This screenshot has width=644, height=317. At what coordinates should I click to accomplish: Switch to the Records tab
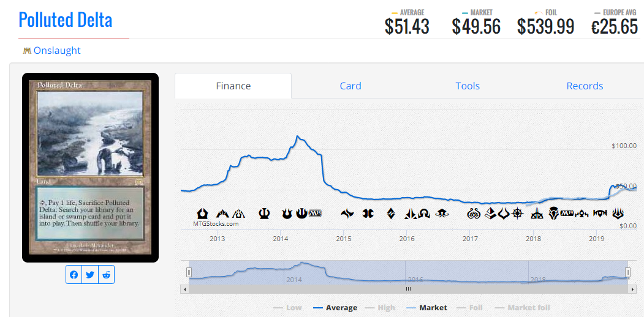click(585, 86)
